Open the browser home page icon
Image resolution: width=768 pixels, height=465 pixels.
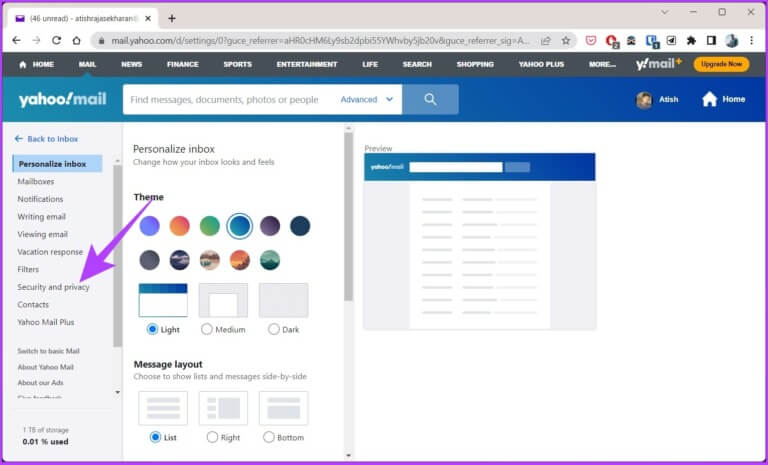76,41
